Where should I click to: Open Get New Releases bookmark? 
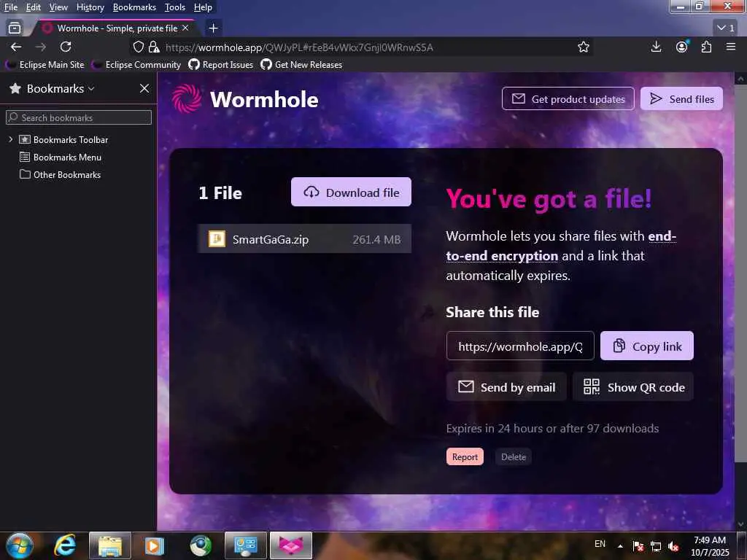301,64
